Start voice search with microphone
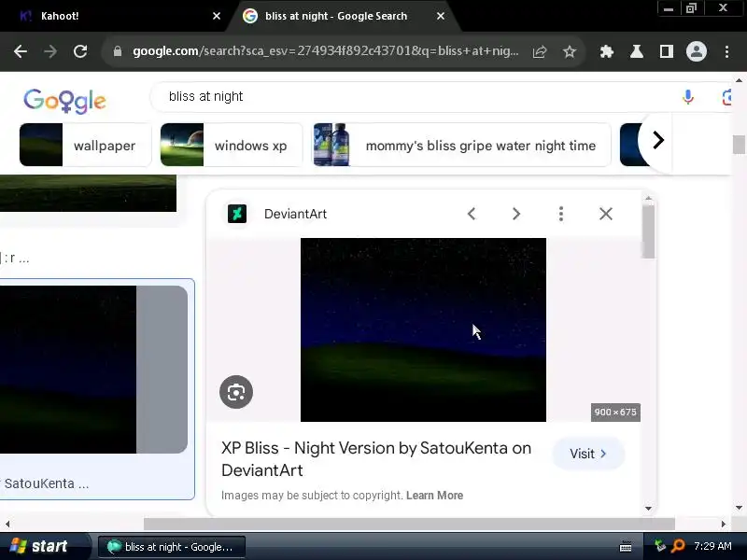Viewport: 747px width, 560px height. (687, 97)
